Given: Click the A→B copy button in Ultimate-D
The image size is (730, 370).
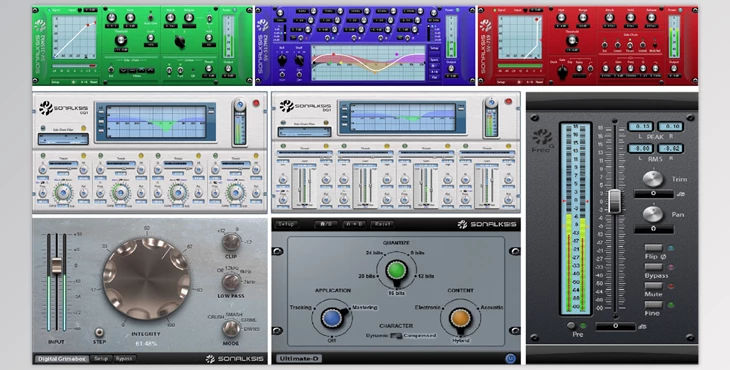Looking at the screenshot, I should pyautogui.click(x=354, y=224).
